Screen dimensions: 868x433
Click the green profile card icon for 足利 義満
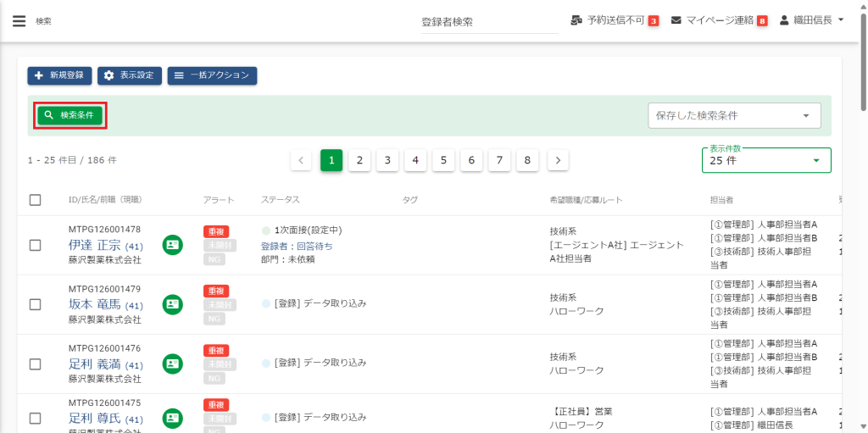(173, 364)
